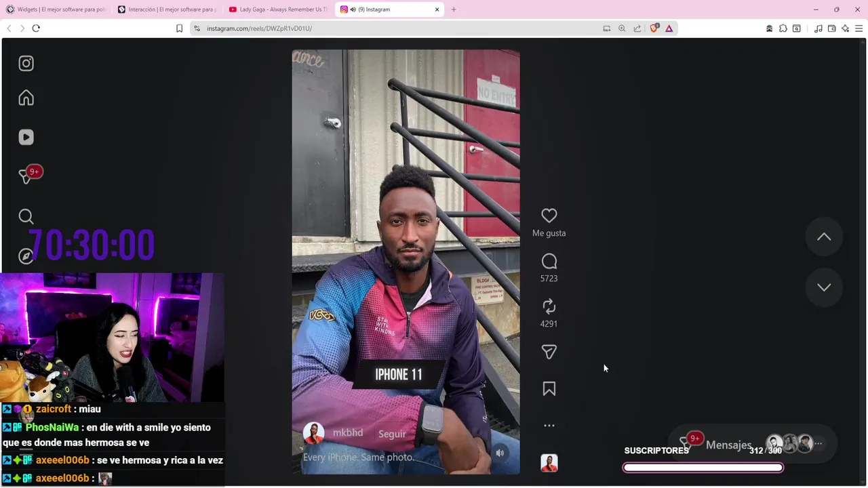The image size is (868, 488).
Task: Go back in browser history
Action: point(9,28)
